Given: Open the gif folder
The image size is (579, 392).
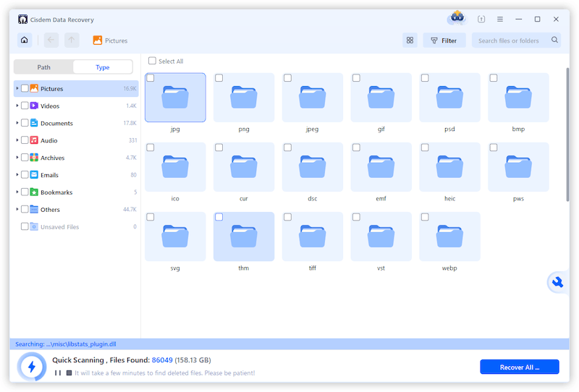Looking at the screenshot, I should (381, 98).
